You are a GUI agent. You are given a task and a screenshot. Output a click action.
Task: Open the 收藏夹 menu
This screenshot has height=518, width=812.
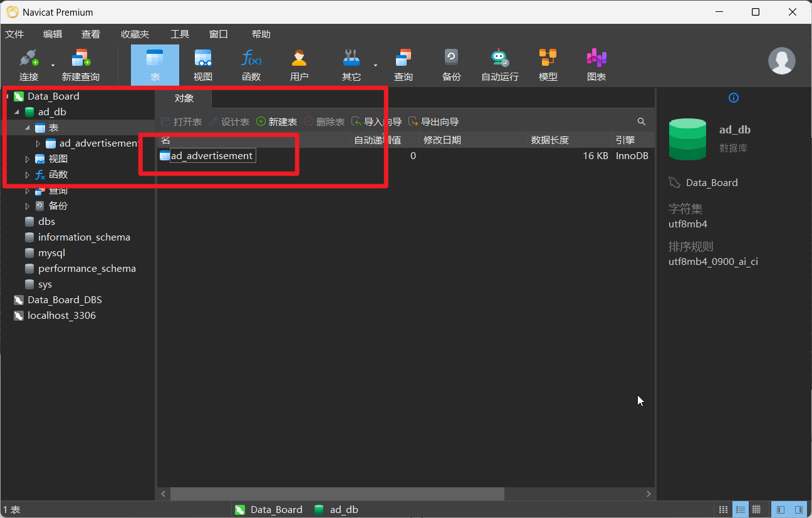pos(135,34)
